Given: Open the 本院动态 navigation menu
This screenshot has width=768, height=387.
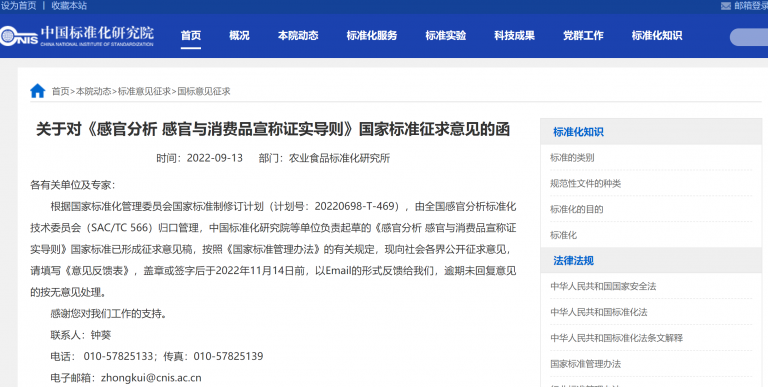Looking at the screenshot, I should [298, 36].
